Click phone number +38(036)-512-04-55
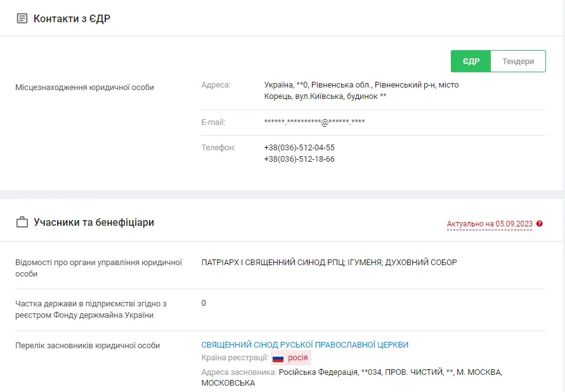This screenshot has height=392, width=565. (299, 148)
